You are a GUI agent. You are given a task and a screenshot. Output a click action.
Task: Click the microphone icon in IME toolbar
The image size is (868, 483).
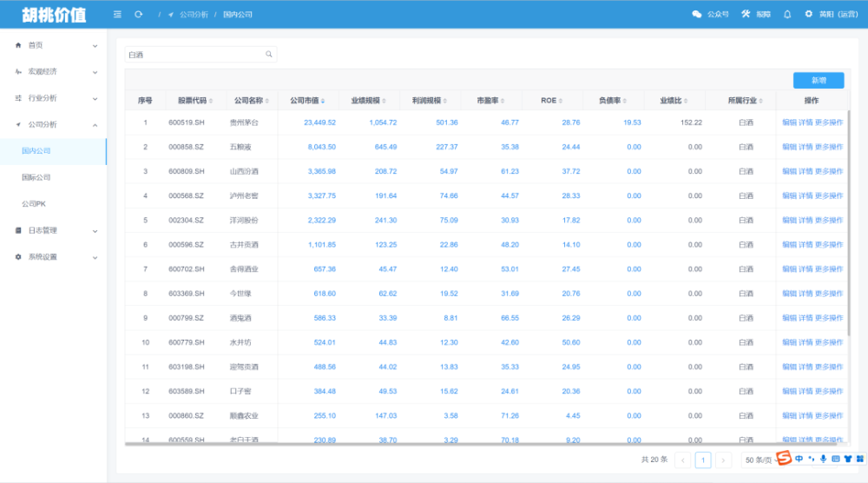[823, 459]
